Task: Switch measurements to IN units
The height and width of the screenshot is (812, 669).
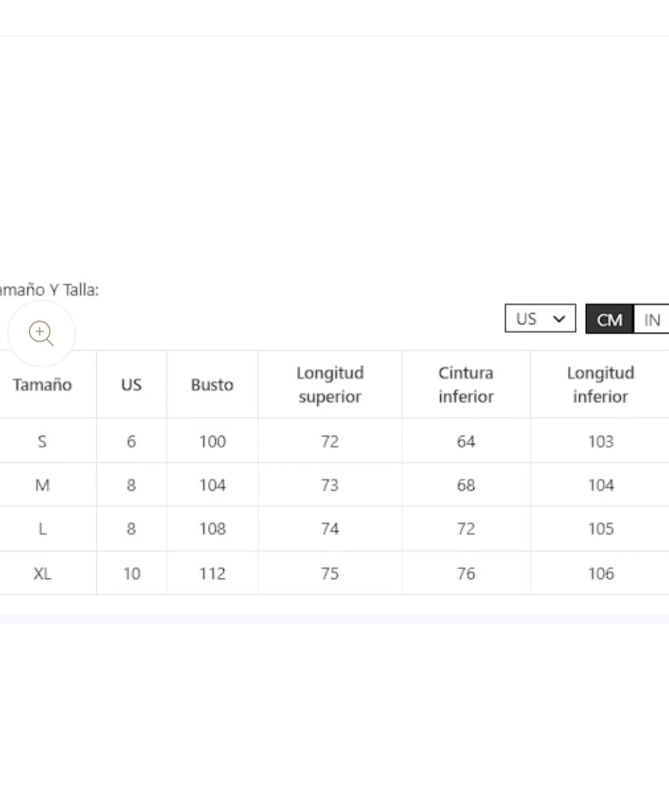Action: (x=651, y=320)
